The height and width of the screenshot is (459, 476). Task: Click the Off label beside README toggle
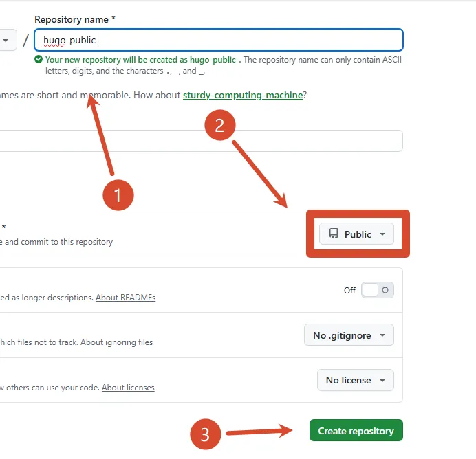point(349,291)
